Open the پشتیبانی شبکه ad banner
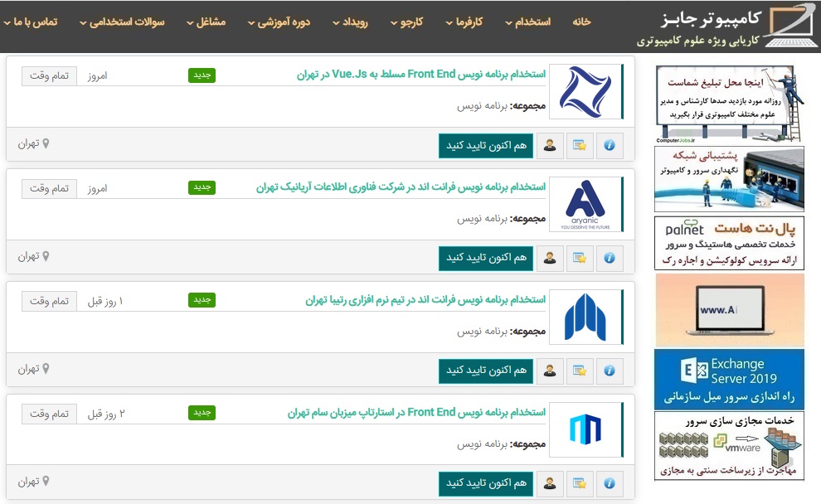Screen dimensions: 821x504 pyautogui.click(x=729, y=179)
